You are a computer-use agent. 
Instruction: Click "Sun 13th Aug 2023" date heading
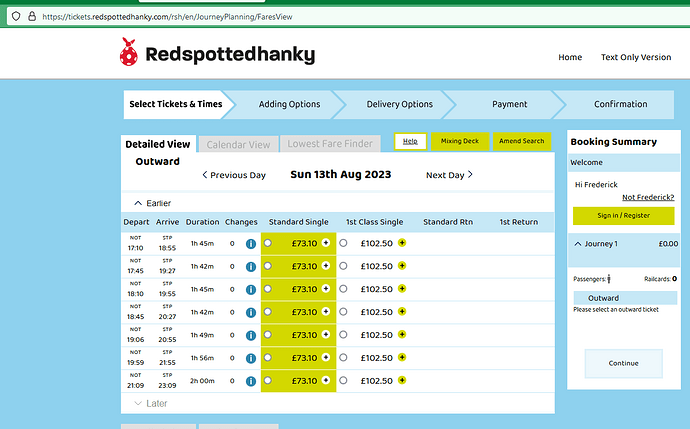coord(341,175)
